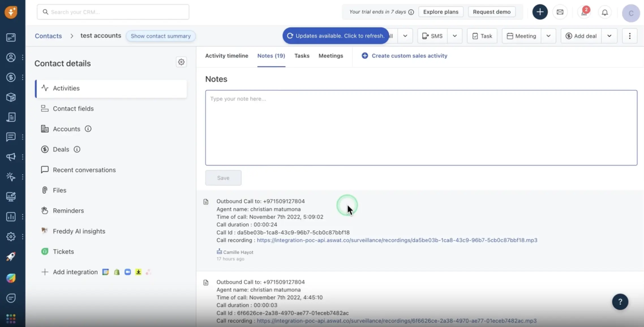
Task: Click the call recording MP3 link
Action: coord(397,240)
